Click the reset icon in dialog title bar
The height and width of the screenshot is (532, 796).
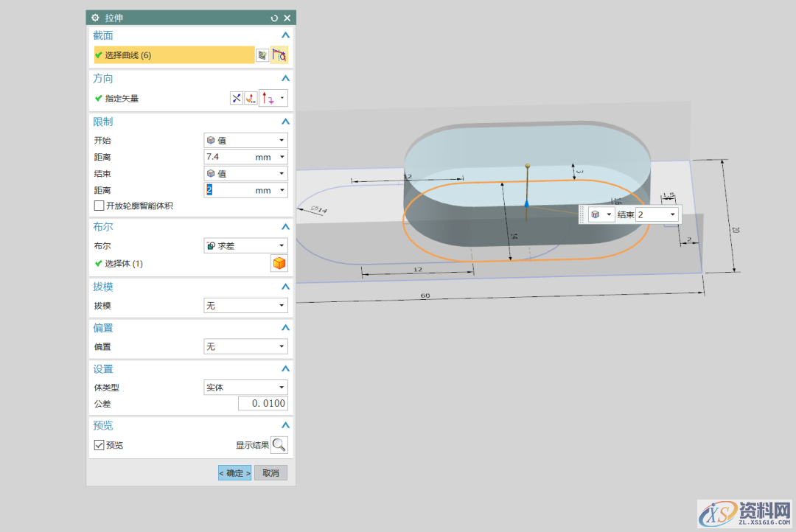click(x=275, y=18)
